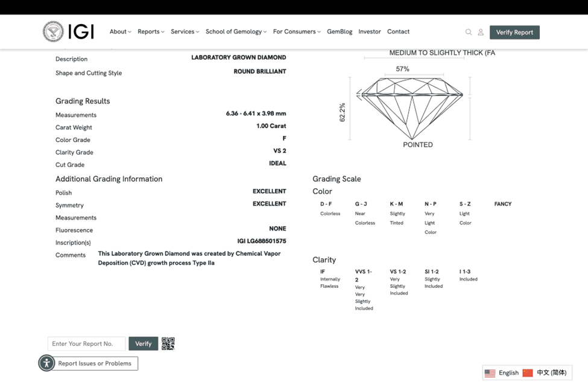This screenshot has width=588, height=382.
Task: Click the diamond profile diagram
Action: (412, 108)
